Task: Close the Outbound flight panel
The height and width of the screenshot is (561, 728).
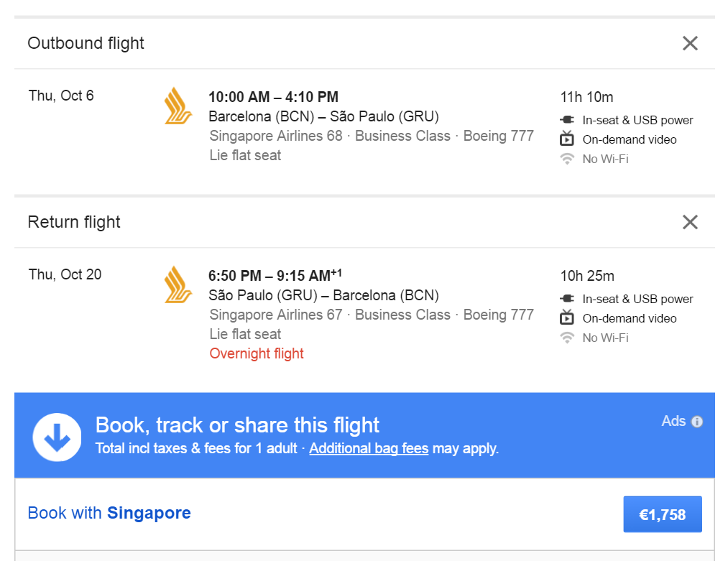Action: [x=690, y=43]
